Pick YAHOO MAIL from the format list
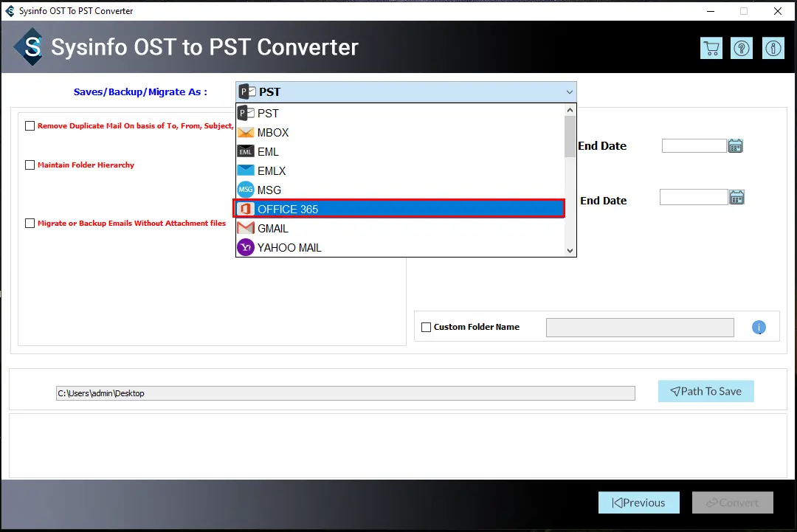This screenshot has width=797, height=532. tap(400, 247)
